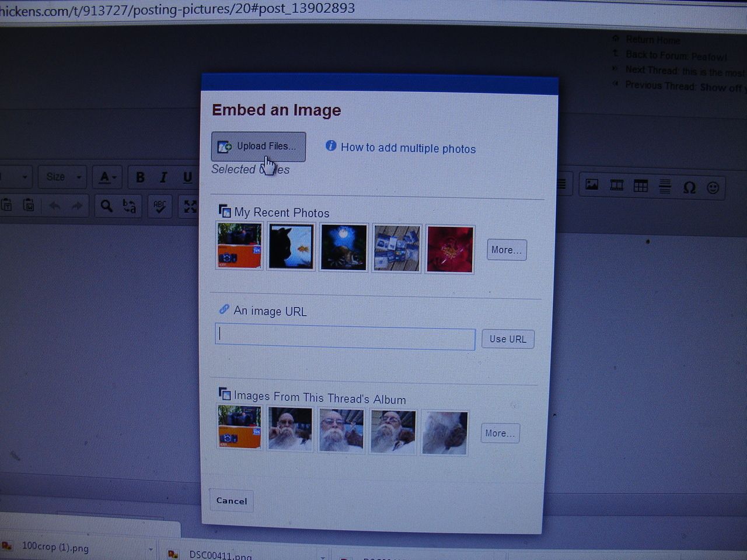747x560 pixels.
Task: Open the smiley emoticon picker
Action: (713, 188)
